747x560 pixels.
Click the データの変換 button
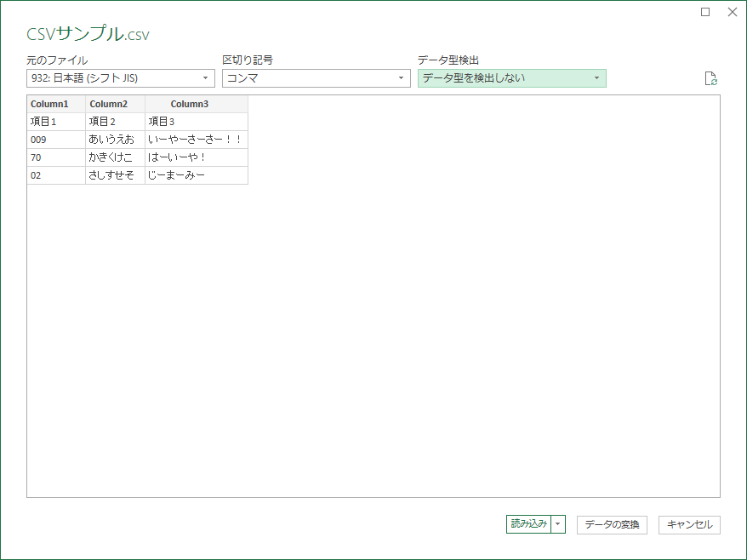tap(612, 525)
